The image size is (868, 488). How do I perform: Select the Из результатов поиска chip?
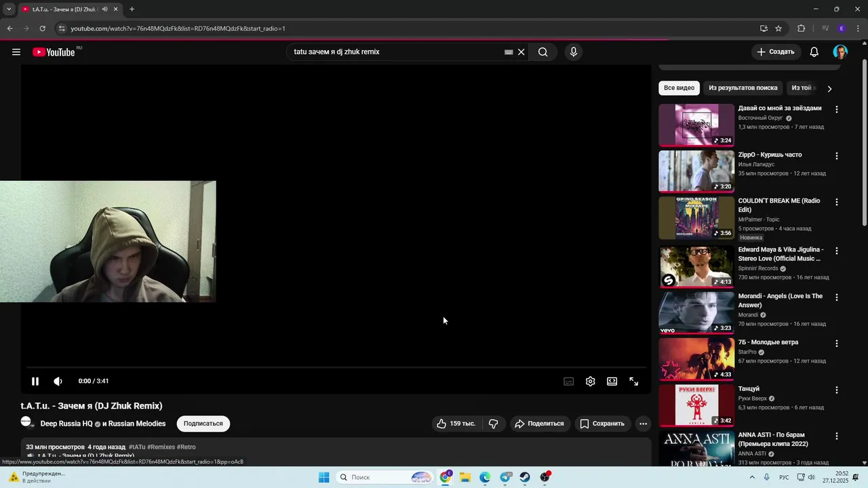pyautogui.click(x=743, y=88)
